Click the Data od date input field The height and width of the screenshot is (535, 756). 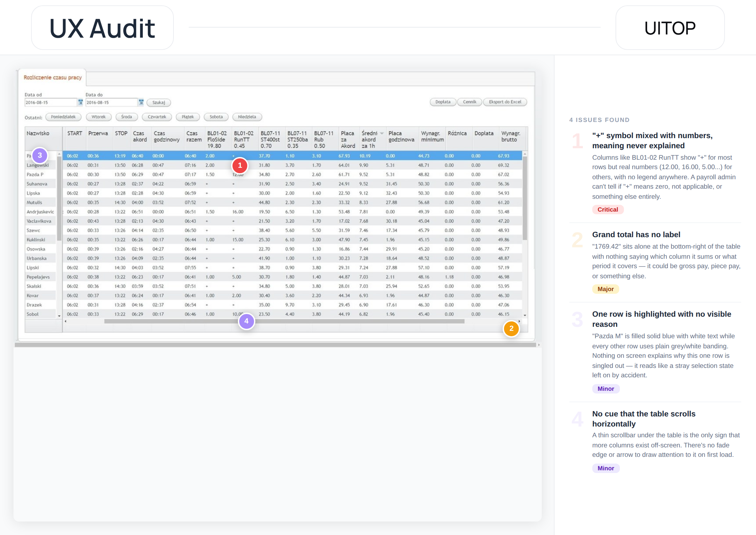click(51, 102)
